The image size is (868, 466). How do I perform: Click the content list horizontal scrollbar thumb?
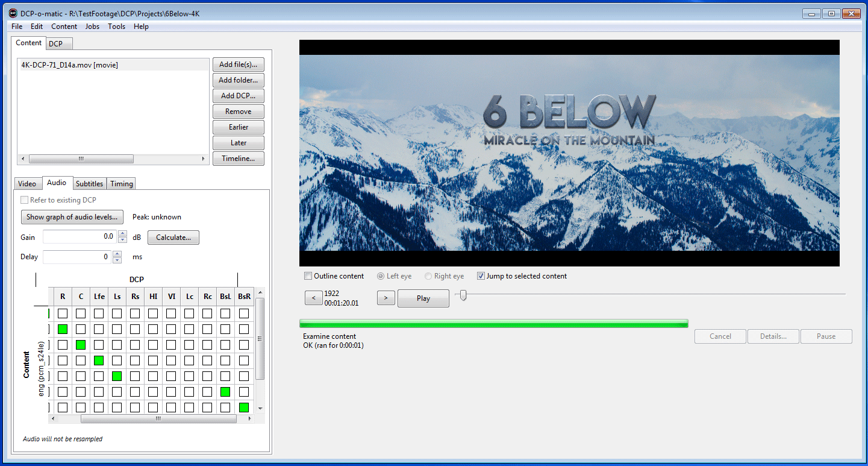click(81, 159)
